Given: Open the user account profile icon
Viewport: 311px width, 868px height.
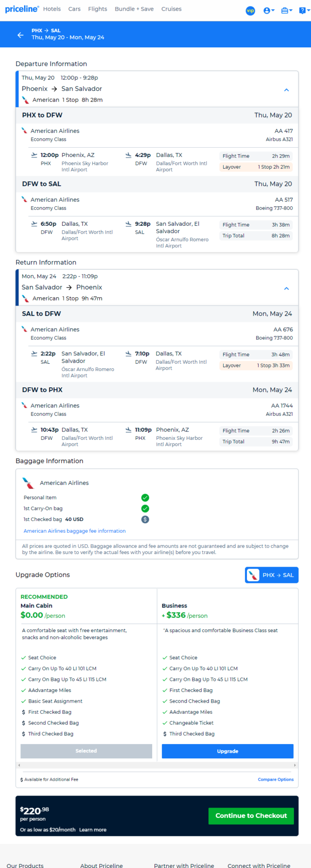Looking at the screenshot, I should (x=269, y=10).
